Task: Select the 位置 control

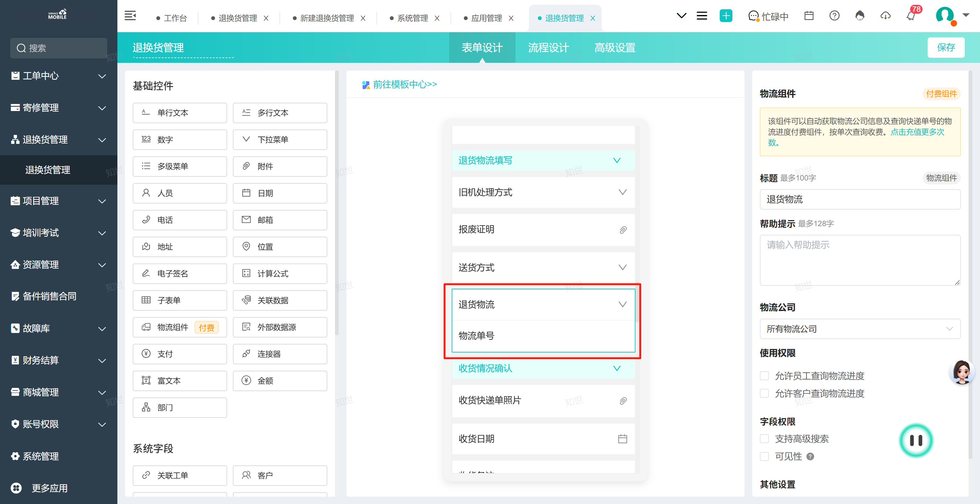Action: pyautogui.click(x=280, y=247)
